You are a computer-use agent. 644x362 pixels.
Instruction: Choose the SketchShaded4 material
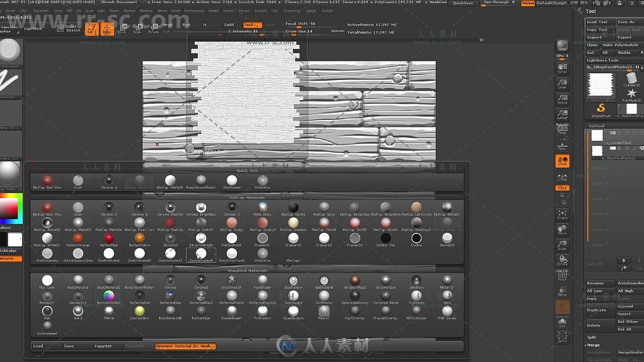(201, 255)
